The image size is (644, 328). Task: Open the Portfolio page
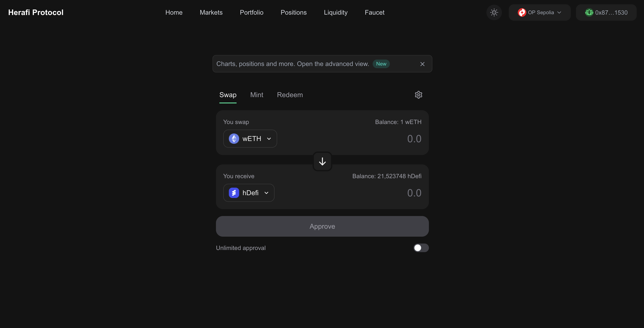point(252,12)
